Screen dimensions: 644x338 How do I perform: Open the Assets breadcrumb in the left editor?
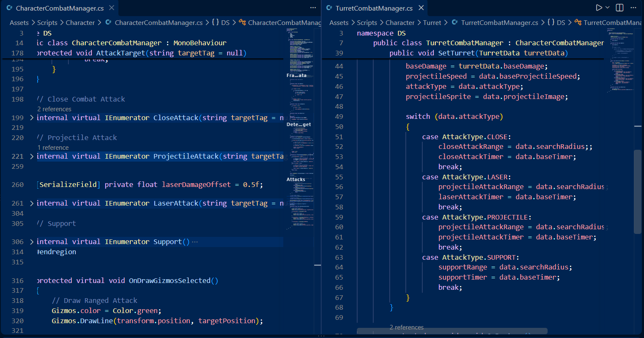[x=19, y=23]
